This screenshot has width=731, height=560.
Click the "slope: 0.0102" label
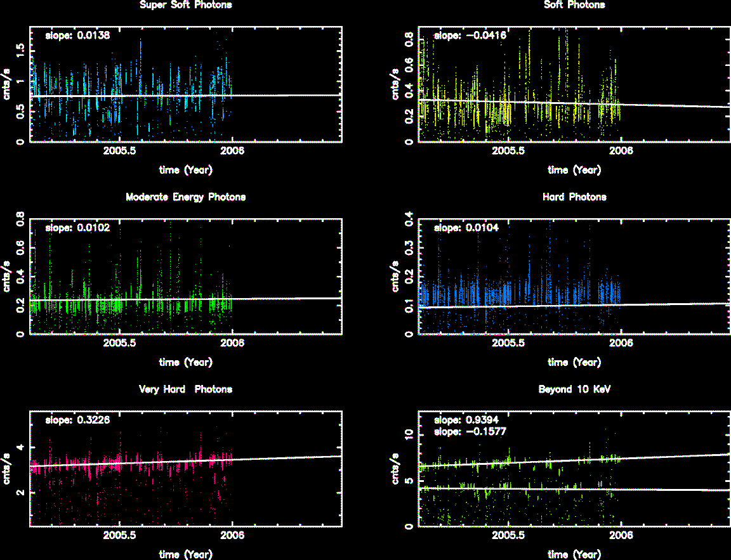pyautogui.click(x=77, y=228)
